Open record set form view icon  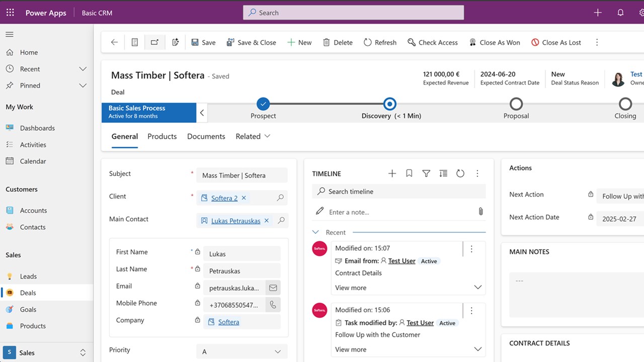(x=134, y=42)
